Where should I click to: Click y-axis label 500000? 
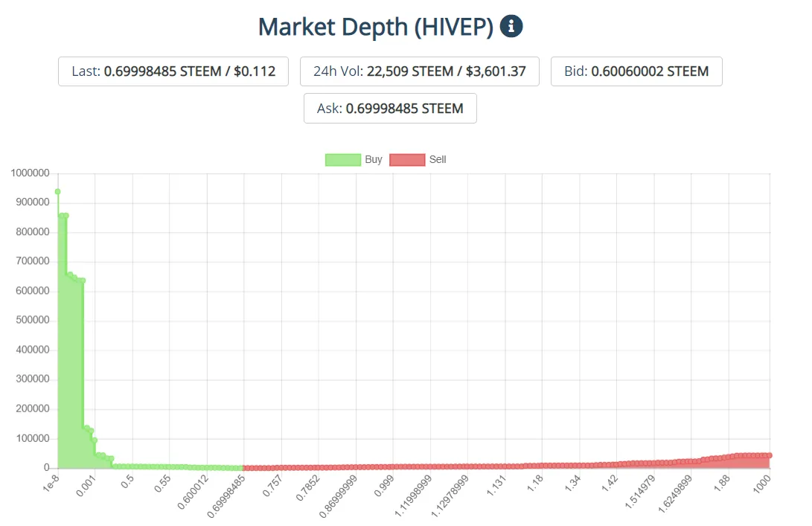33,320
